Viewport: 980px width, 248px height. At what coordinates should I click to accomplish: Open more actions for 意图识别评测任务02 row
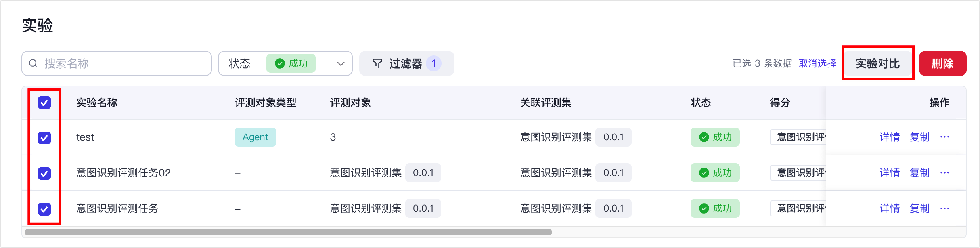pyautogui.click(x=945, y=173)
